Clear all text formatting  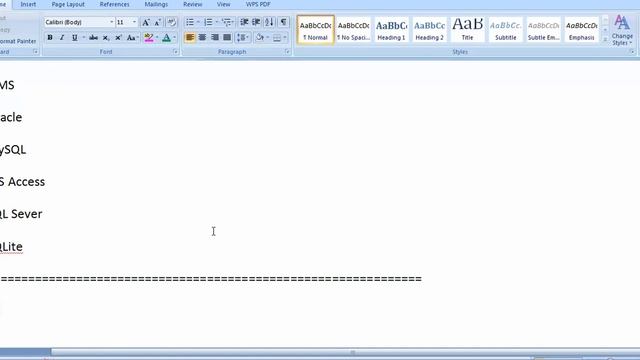171,22
